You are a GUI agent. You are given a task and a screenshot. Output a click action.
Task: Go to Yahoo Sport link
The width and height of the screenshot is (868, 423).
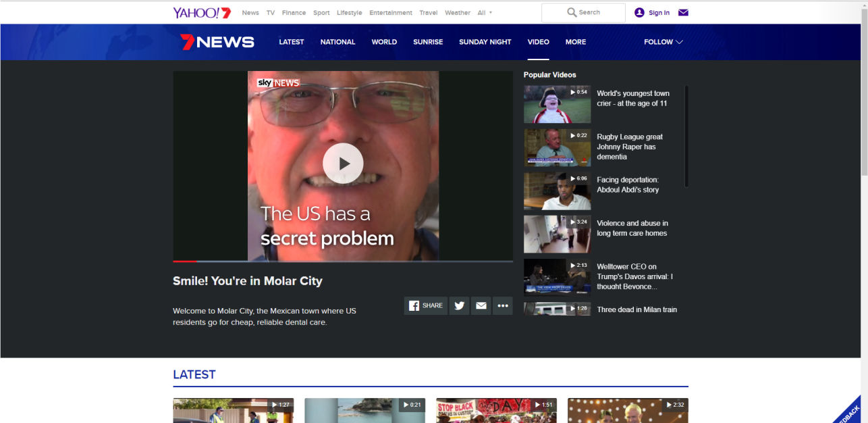pos(321,12)
